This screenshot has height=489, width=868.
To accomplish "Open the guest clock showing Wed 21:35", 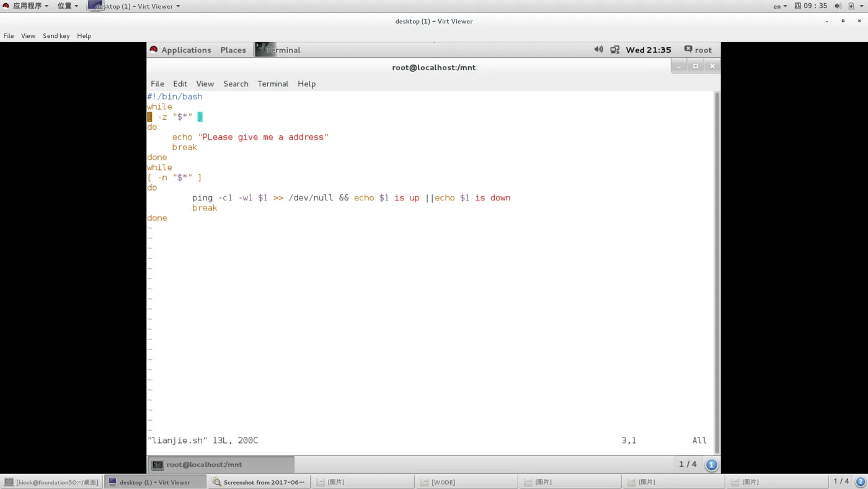I will pos(649,50).
